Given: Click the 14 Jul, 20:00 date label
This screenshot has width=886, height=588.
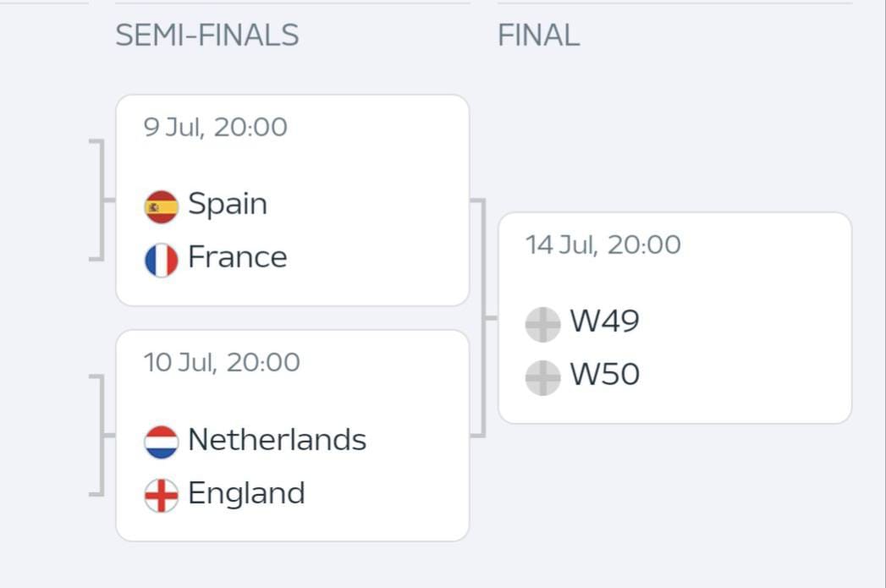Looking at the screenshot, I should pyautogui.click(x=603, y=245).
